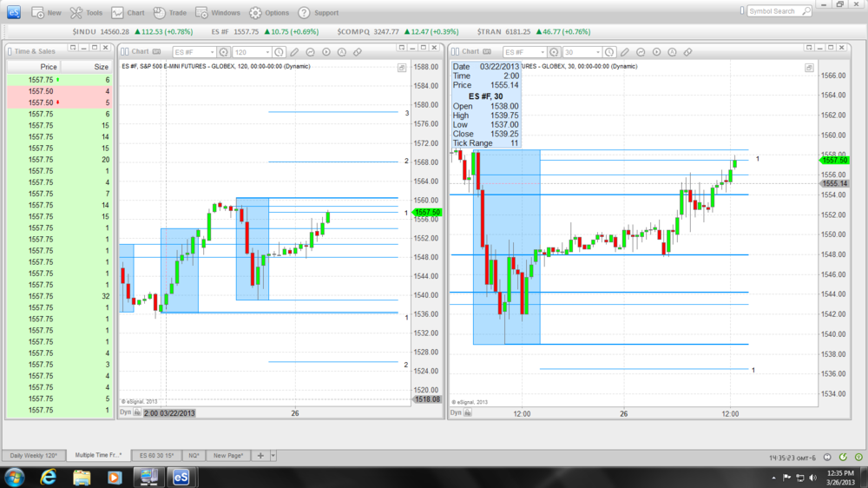Screen dimensions: 868x488
Task: Open the media player taskbar icon
Action: (115, 477)
